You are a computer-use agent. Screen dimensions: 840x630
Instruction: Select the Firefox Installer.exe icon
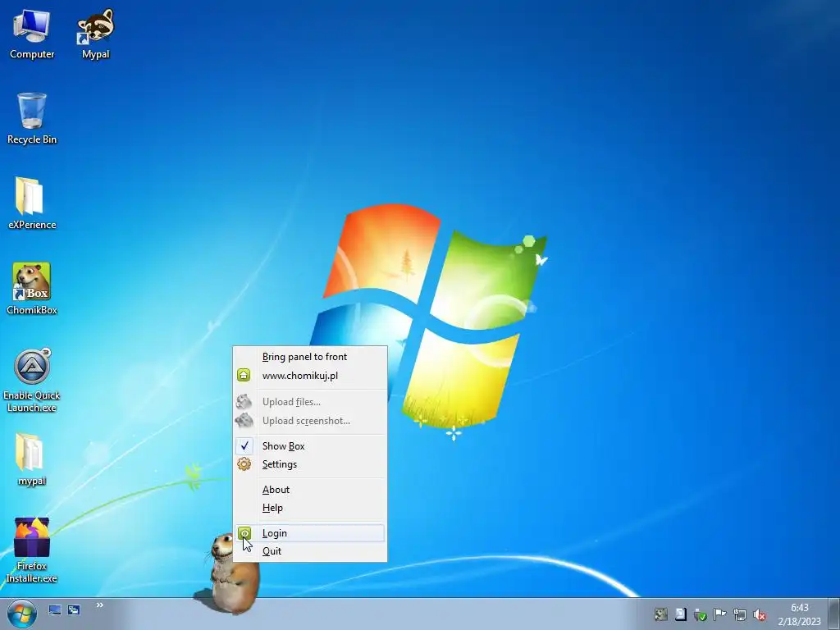tap(32, 550)
